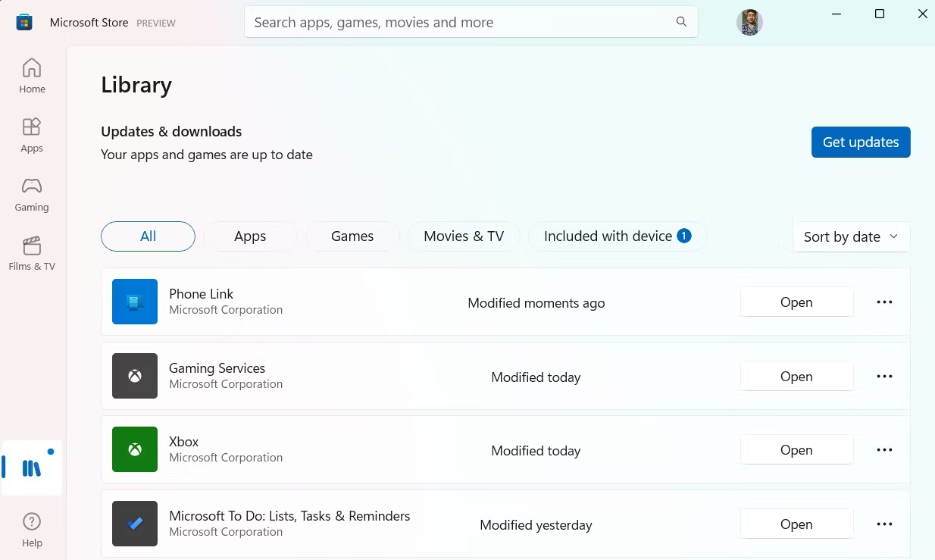This screenshot has height=560, width=935.
Task: Open the Gaming section icon
Action: coord(32,194)
